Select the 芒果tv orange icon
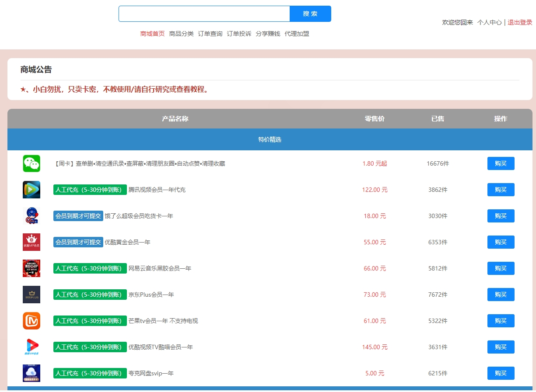The width and height of the screenshot is (536, 392). click(31, 320)
